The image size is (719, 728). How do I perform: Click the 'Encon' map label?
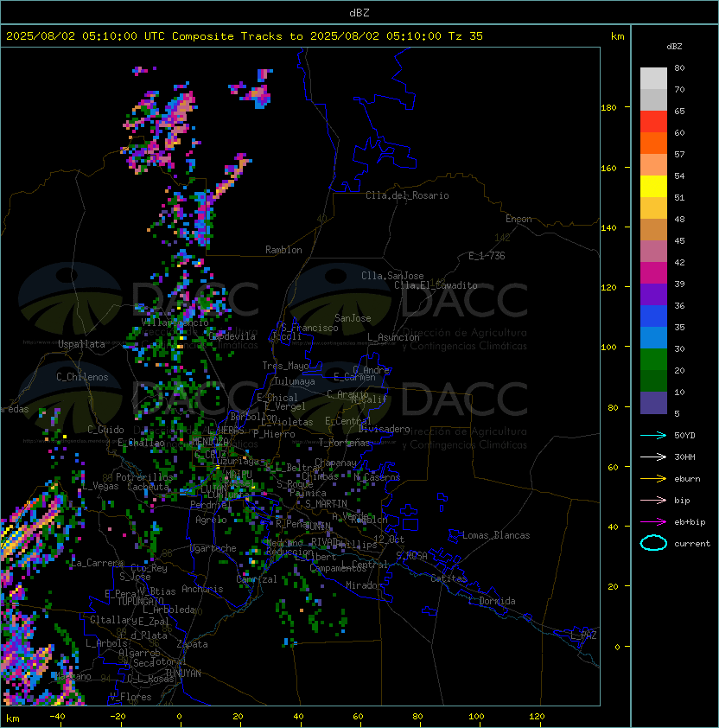pyautogui.click(x=519, y=219)
